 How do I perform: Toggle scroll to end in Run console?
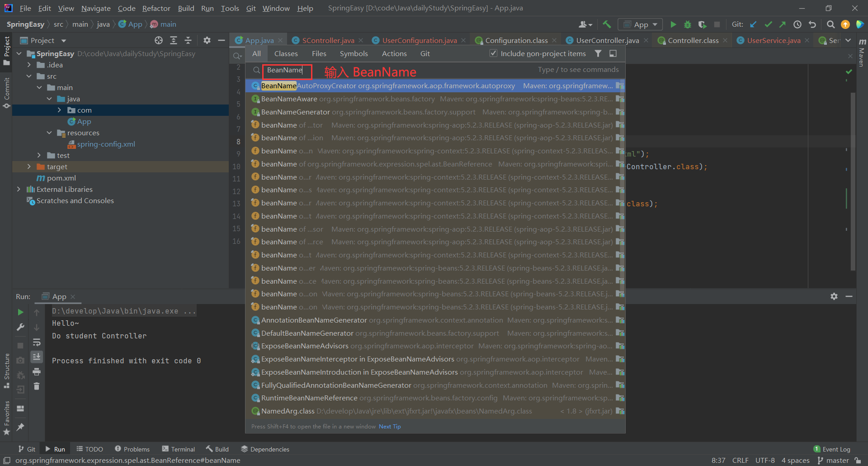pyautogui.click(x=37, y=357)
